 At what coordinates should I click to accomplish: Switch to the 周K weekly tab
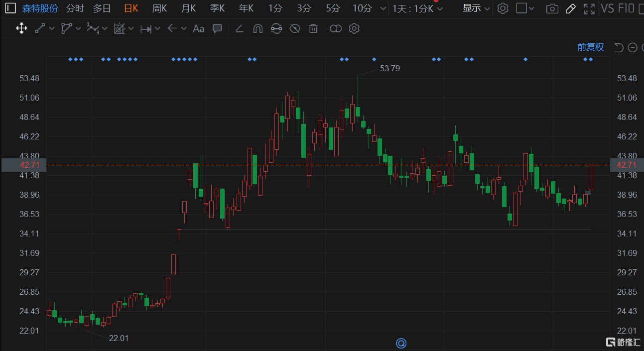pyautogui.click(x=160, y=8)
